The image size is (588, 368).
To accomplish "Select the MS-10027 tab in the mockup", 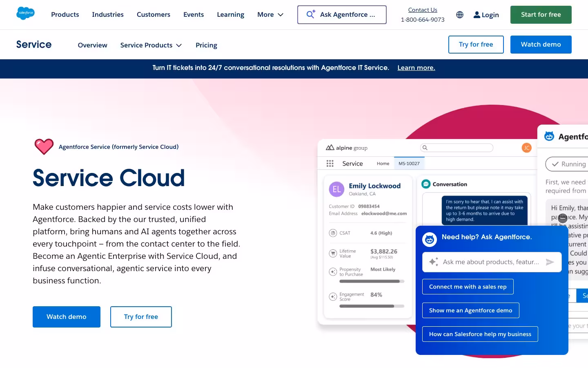I will click(x=409, y=164).
